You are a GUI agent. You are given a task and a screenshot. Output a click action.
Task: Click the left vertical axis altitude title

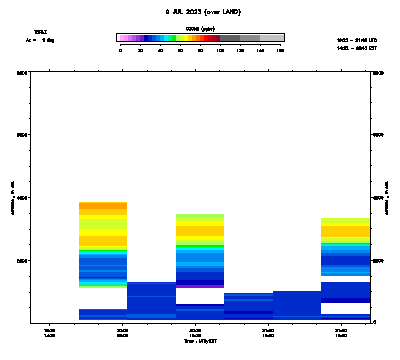pos(13,198)
